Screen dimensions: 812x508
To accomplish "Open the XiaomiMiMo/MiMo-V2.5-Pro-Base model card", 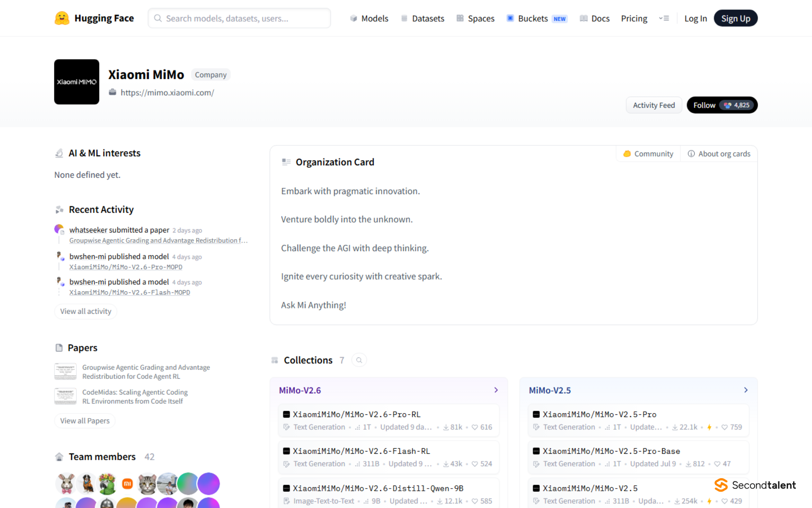I will point(638,457).
